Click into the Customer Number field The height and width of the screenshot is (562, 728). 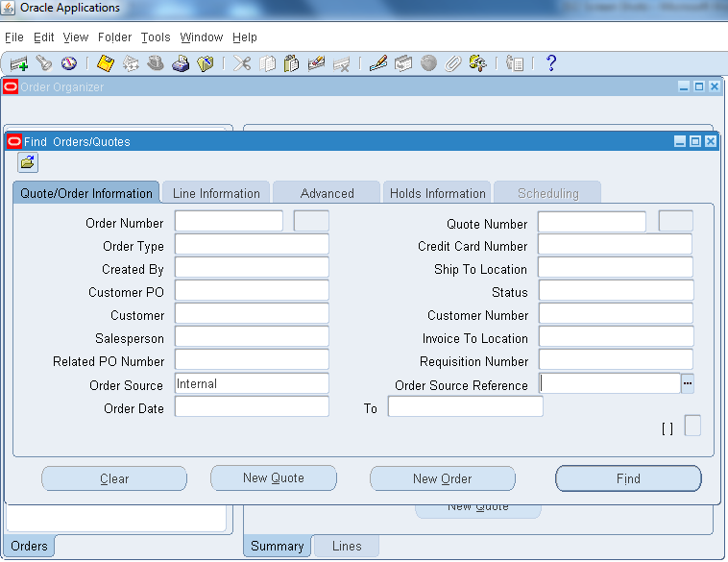coord(616,313)
